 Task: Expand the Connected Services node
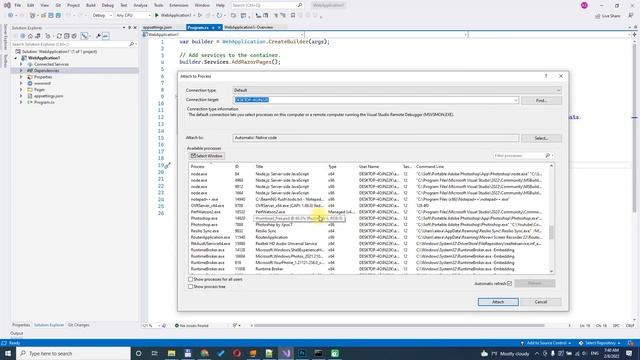(x=21, y=64)
